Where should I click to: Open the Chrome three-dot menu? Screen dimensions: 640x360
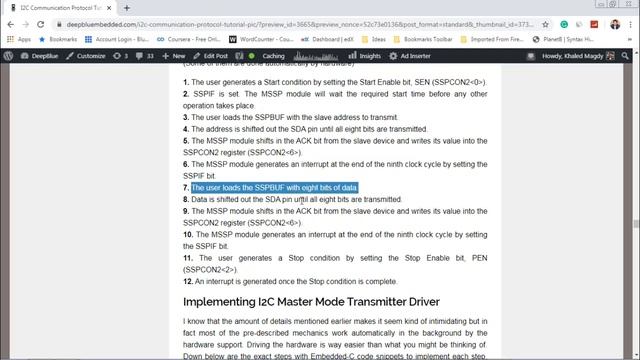point(631,24)
